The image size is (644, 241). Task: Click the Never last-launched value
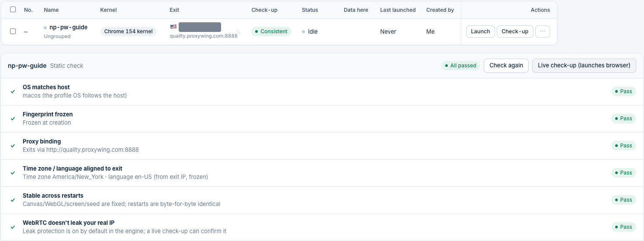pos(388,31)
